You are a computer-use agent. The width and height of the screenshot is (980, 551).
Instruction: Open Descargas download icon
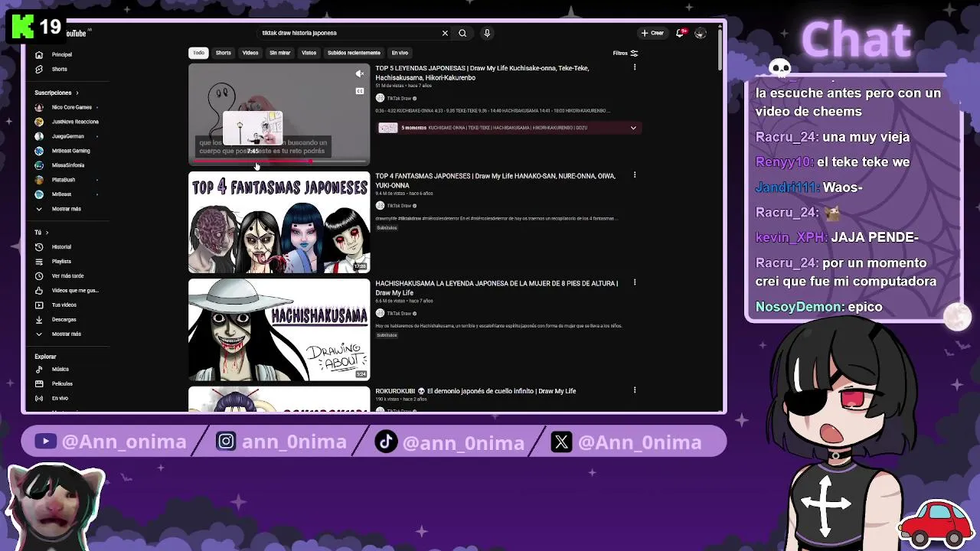[x=39, y=319]
